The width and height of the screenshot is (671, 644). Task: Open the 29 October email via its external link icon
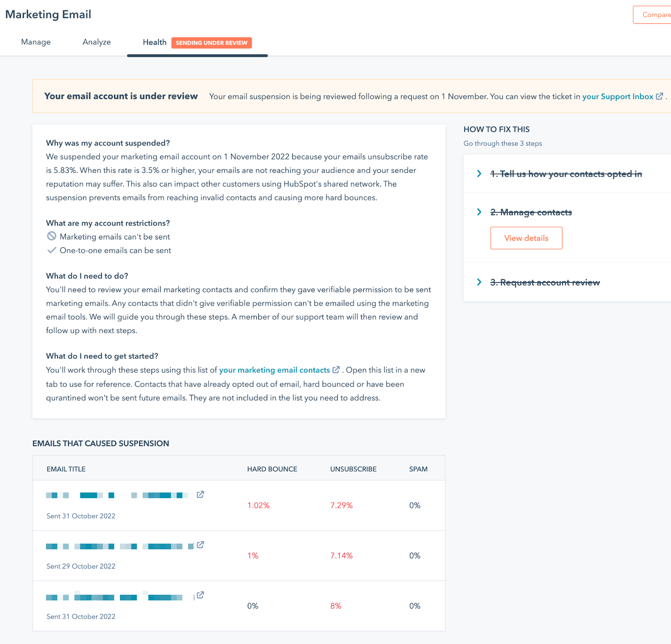pos(201,545)
